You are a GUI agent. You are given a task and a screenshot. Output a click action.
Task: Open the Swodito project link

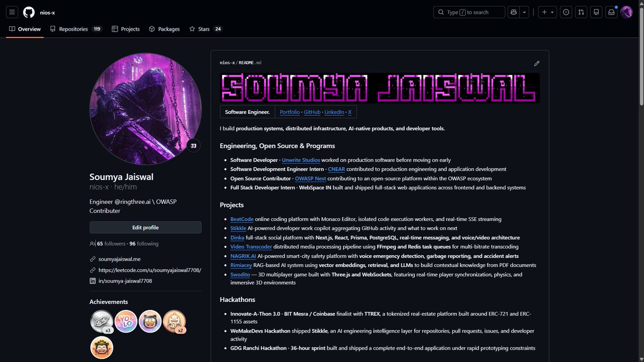[x=240, y=275]
